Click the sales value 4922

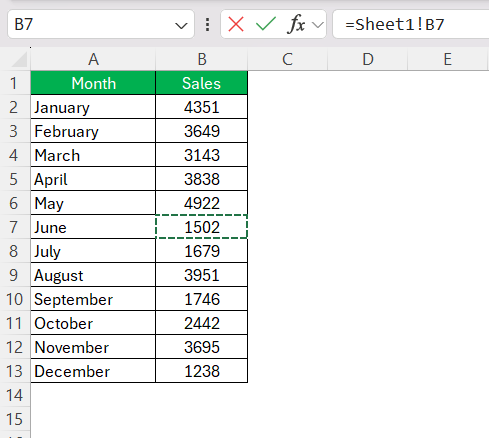202,203
